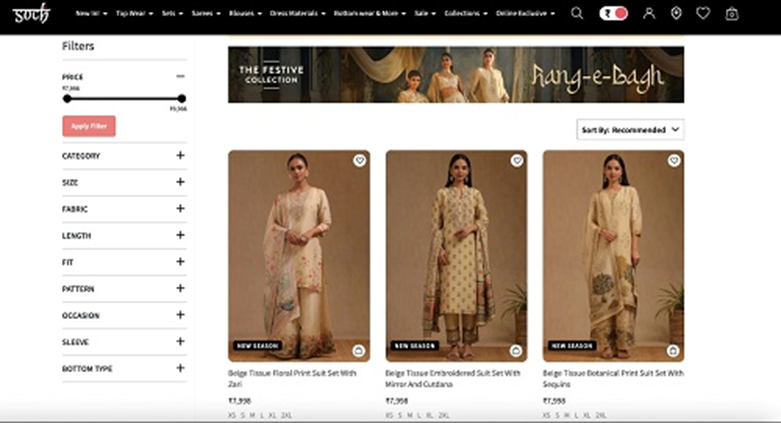Open Beige Tissue Embroidered Suit Set link
The width and height of the screenshot is (781, 423).
click(x=452, y=378)
